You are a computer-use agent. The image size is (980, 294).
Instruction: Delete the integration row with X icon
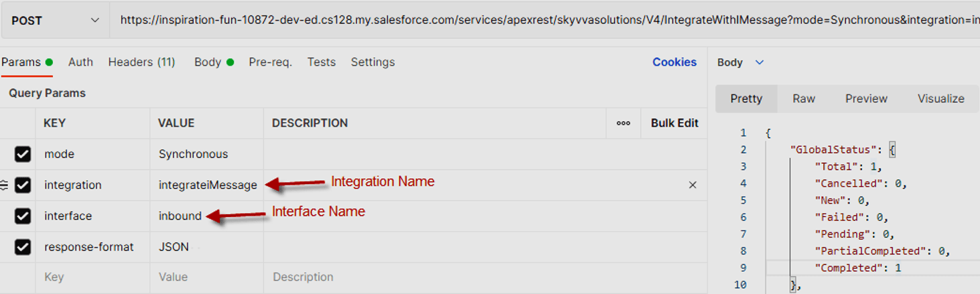(693, 185)
